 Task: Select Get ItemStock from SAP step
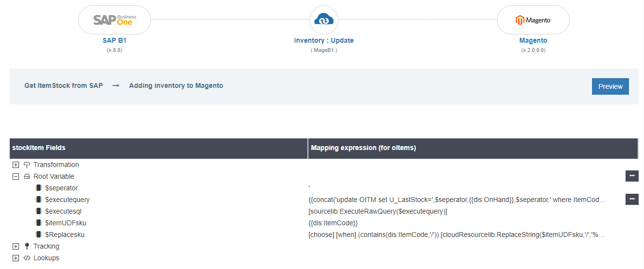pyautogui.click(x=64, y=85)
